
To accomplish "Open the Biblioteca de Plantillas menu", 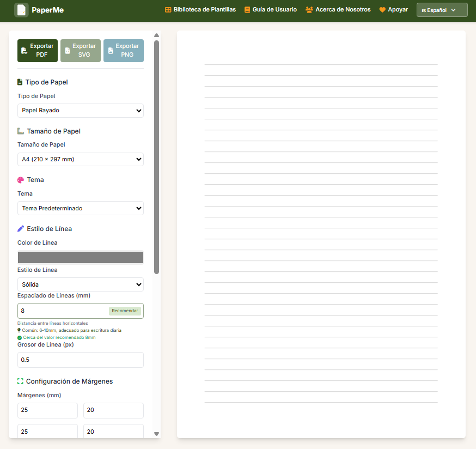I will point(199,9).
